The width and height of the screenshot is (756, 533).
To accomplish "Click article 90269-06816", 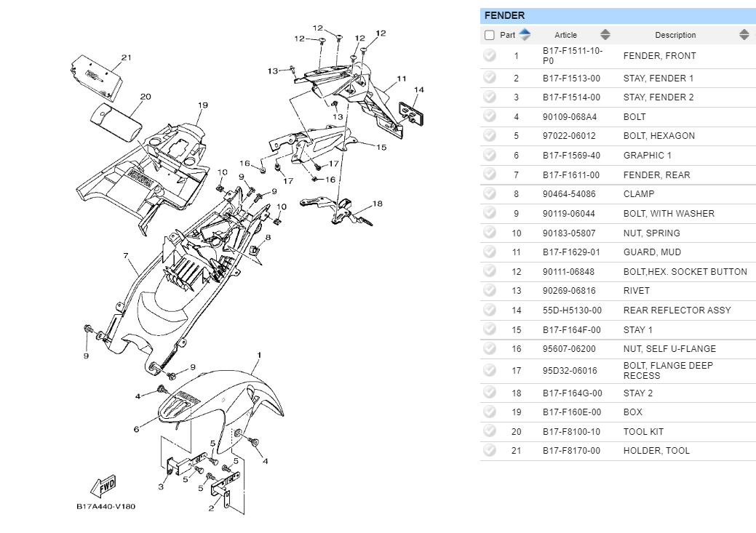I will 569,291.
